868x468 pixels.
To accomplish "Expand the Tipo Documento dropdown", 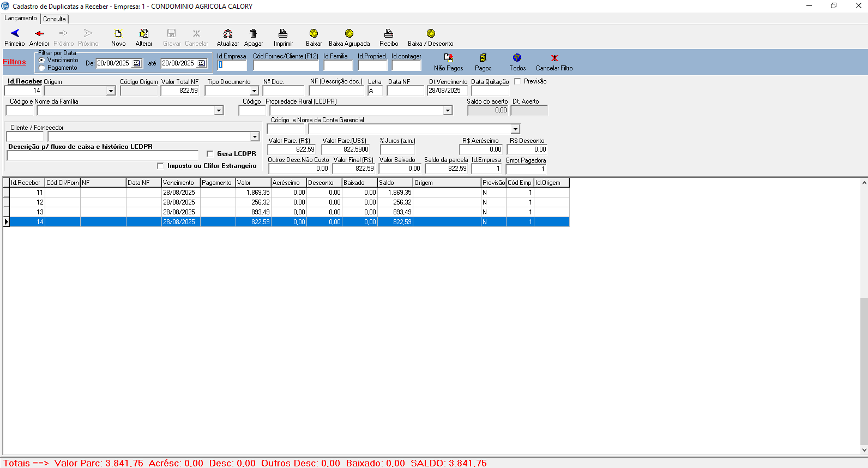I will click(254, 91).
